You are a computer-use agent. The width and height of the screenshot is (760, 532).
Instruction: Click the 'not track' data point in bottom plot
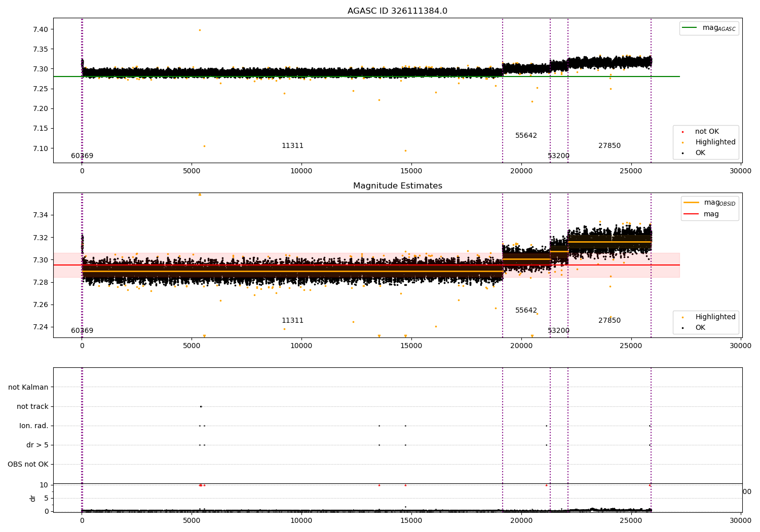tap(201, 406)
